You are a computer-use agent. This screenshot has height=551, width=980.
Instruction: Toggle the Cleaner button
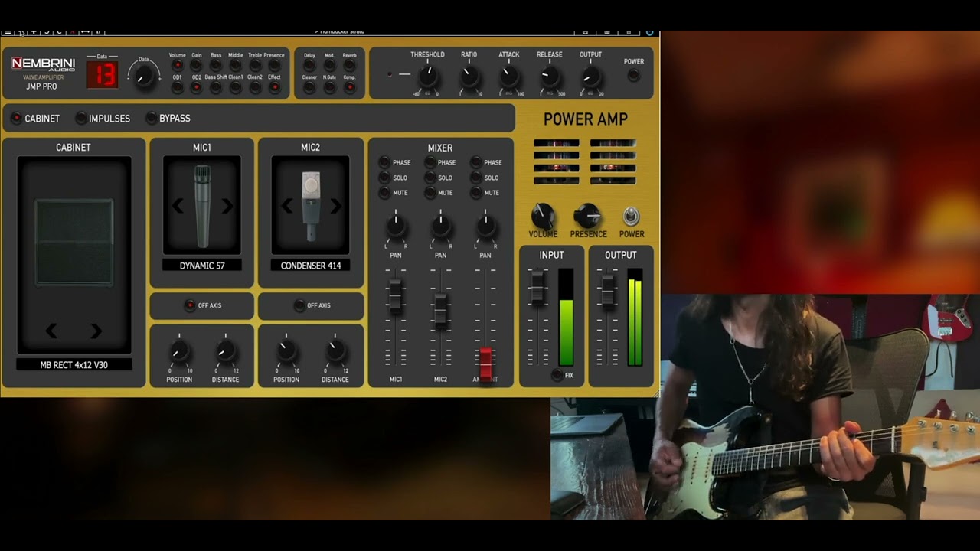pos(309,88)
